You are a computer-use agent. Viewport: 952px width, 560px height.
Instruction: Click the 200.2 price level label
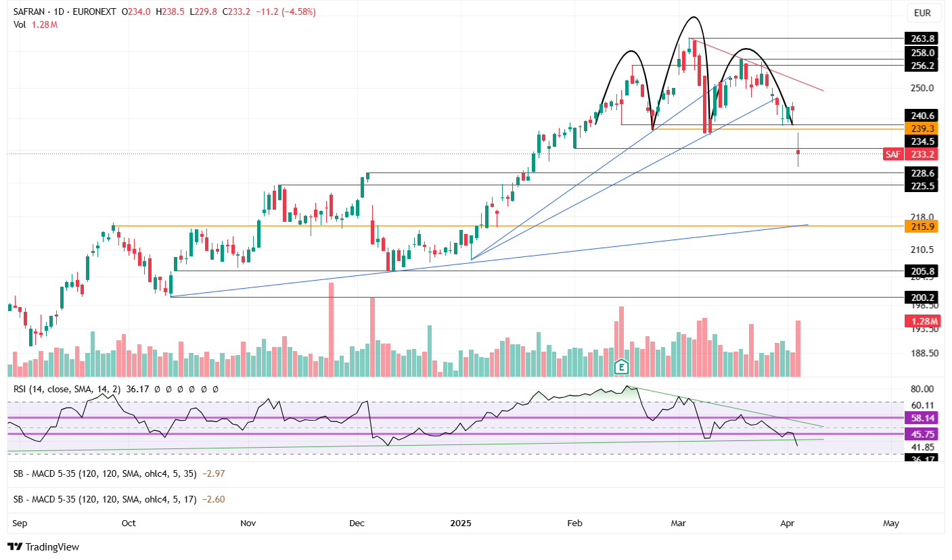tap(923, 298)
